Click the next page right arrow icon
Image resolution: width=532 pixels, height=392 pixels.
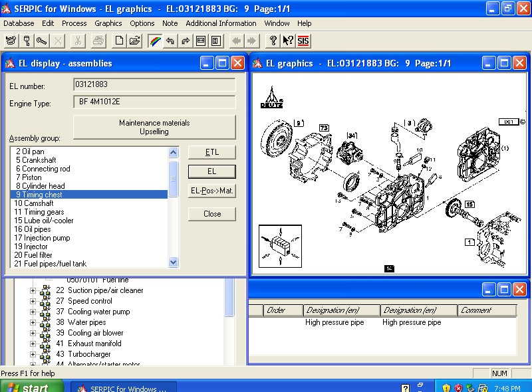click(251, 41)
